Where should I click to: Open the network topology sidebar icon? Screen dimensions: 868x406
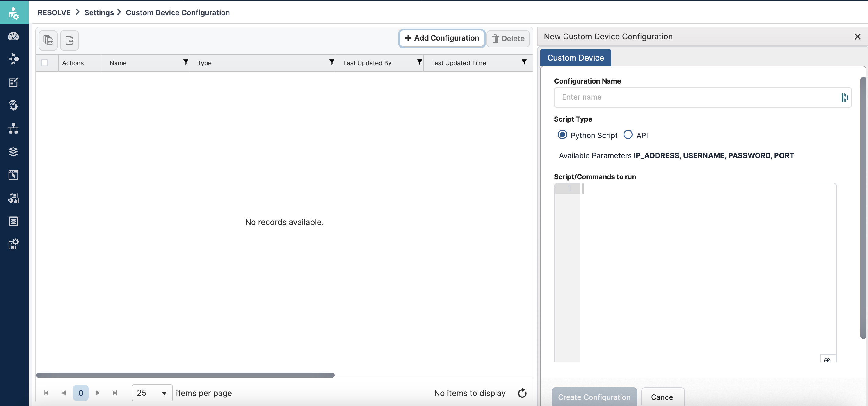[13, 128]
